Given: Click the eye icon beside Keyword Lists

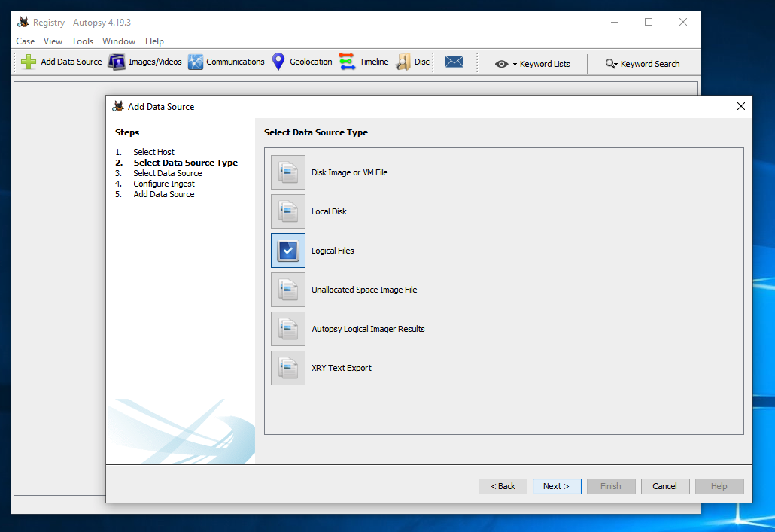Looking at the screenshot, I should tap(501, 64).
